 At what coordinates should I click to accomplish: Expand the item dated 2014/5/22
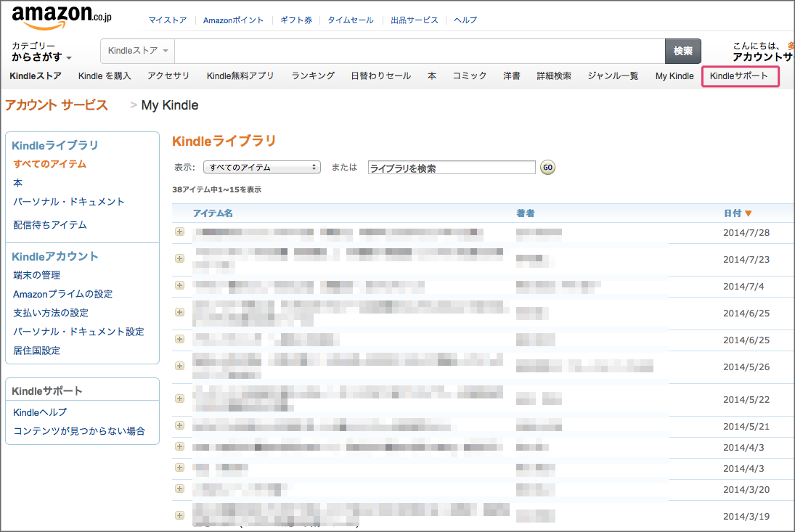point(179,398)
